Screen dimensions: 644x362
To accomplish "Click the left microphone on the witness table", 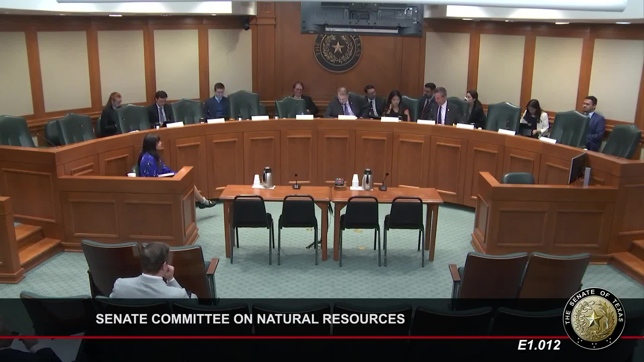I will coord(296,182).
